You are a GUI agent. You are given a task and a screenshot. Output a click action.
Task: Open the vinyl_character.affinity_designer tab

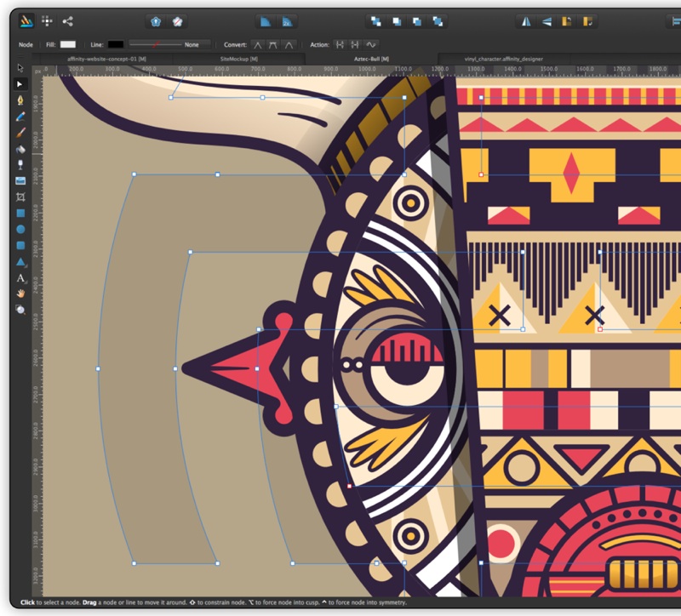(504, 59)
